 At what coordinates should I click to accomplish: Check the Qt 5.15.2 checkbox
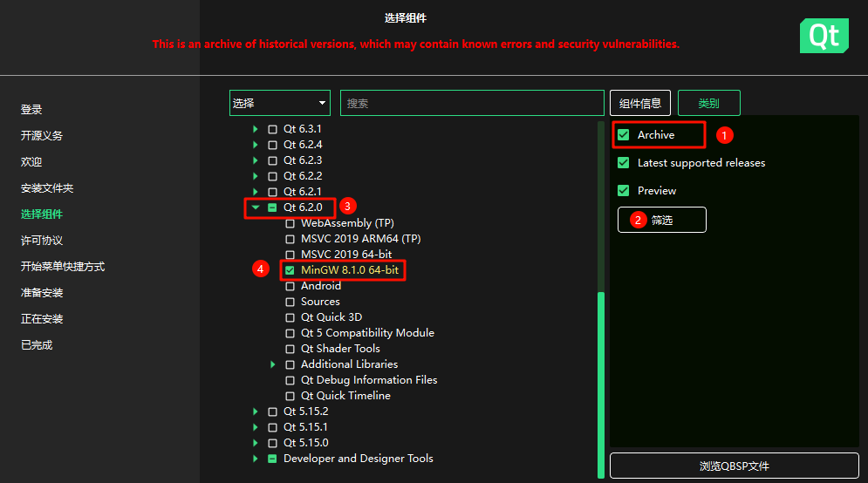tap(272, 412)
